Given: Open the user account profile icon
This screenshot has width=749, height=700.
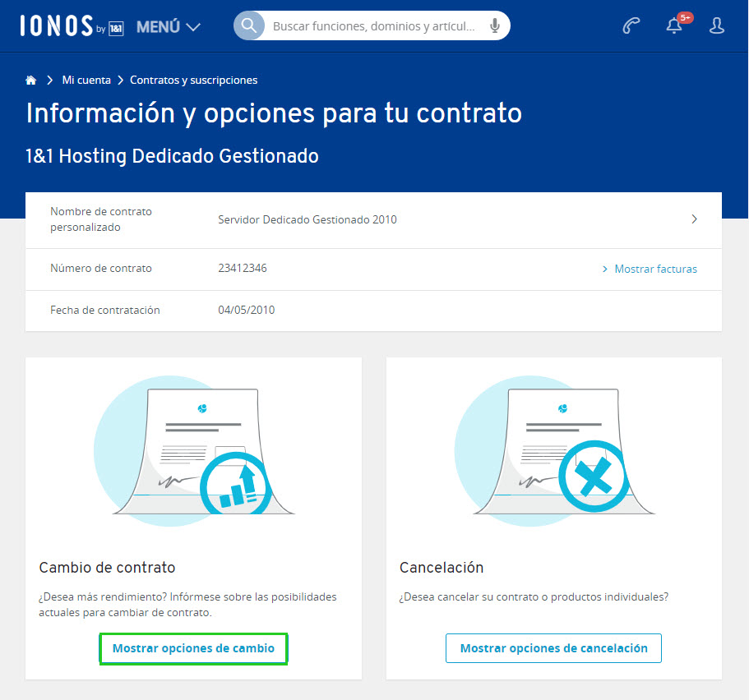Looking at the screenshot, I should pos(716,25).
